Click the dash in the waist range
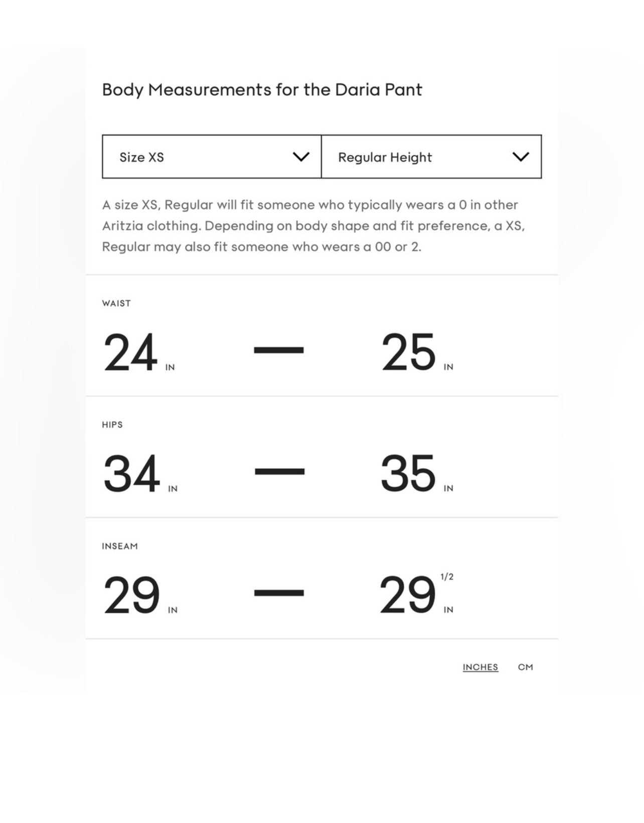This screenshot has height=823, width=644. point(279,350)
